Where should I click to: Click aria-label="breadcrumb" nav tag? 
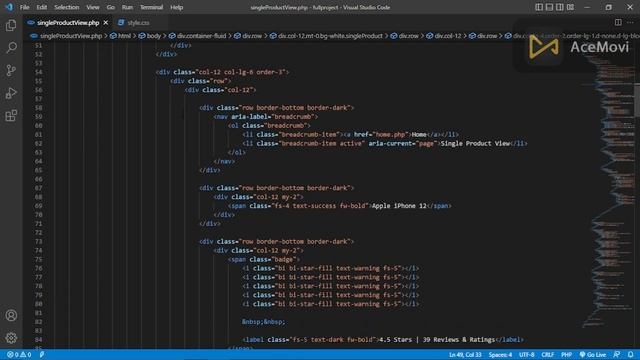265,117
